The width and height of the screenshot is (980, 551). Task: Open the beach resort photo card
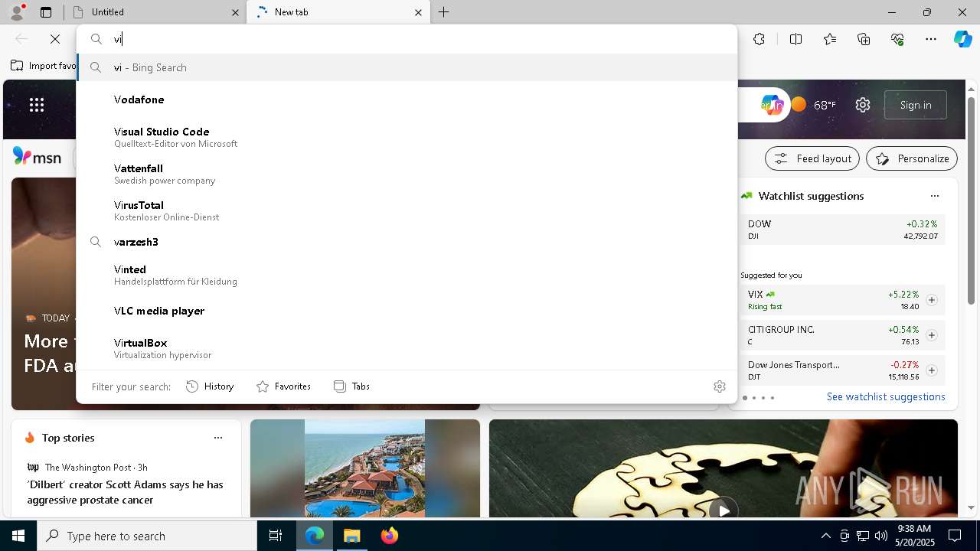pos(365,468)
